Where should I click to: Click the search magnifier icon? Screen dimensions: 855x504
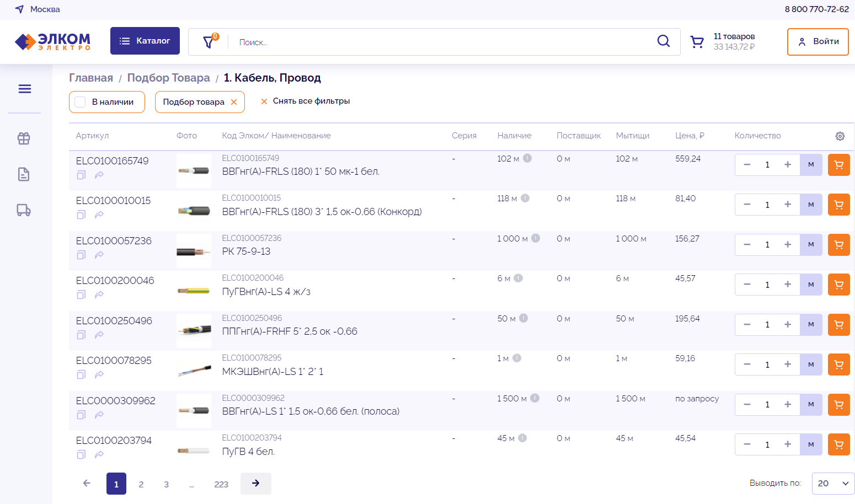pyautogui.click(x=664, y=41)
